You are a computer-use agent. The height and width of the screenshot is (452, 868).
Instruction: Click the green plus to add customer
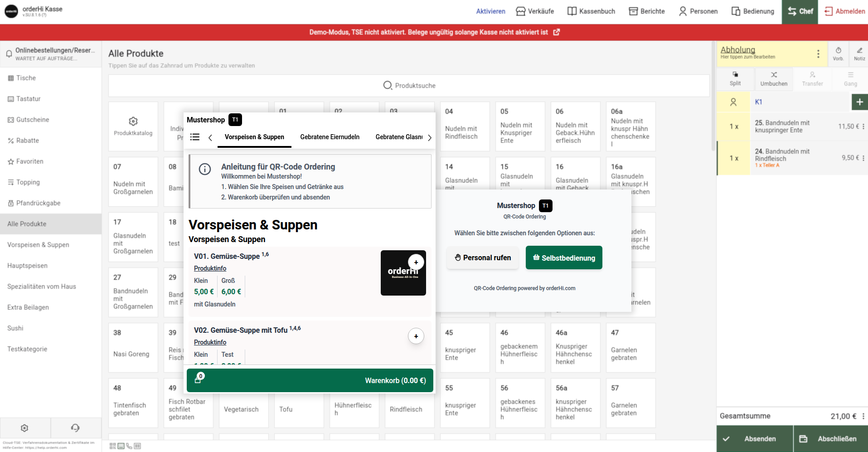tap(859, 102)
